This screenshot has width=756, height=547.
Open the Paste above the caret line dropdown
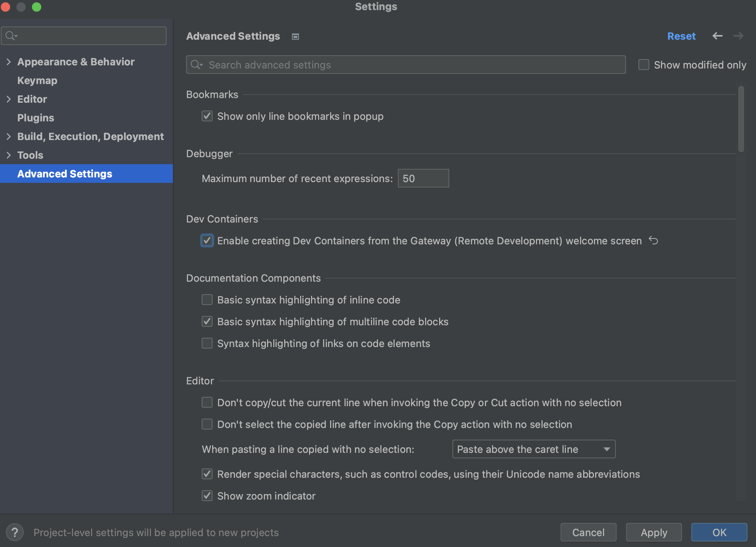coord(534,449)
